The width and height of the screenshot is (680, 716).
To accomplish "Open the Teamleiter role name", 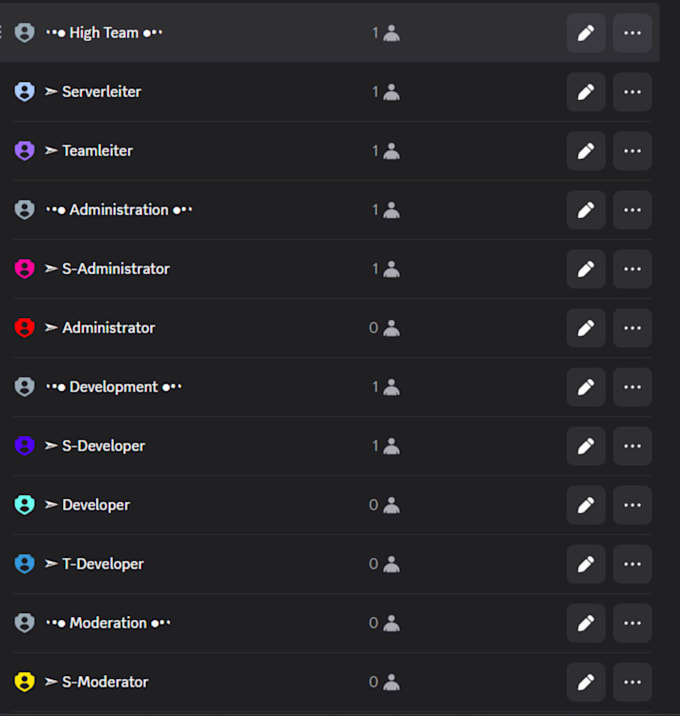I will 97,151.
